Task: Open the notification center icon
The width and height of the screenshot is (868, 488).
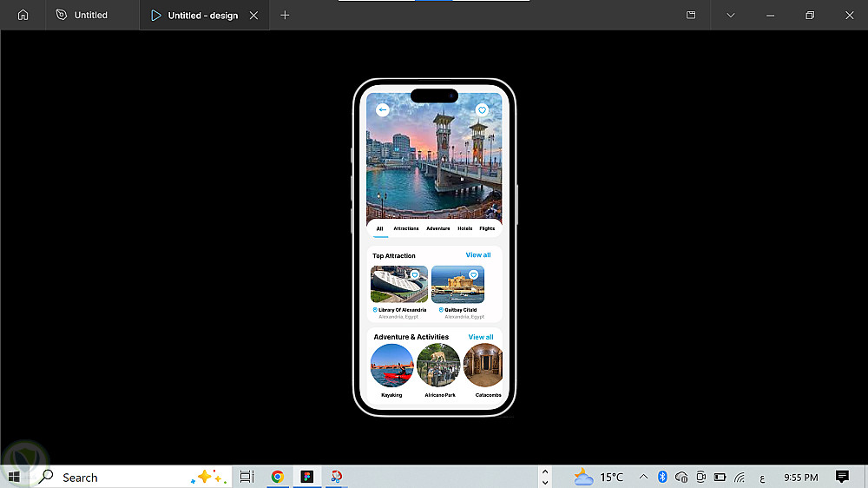Action: click(x=841, y=477)
